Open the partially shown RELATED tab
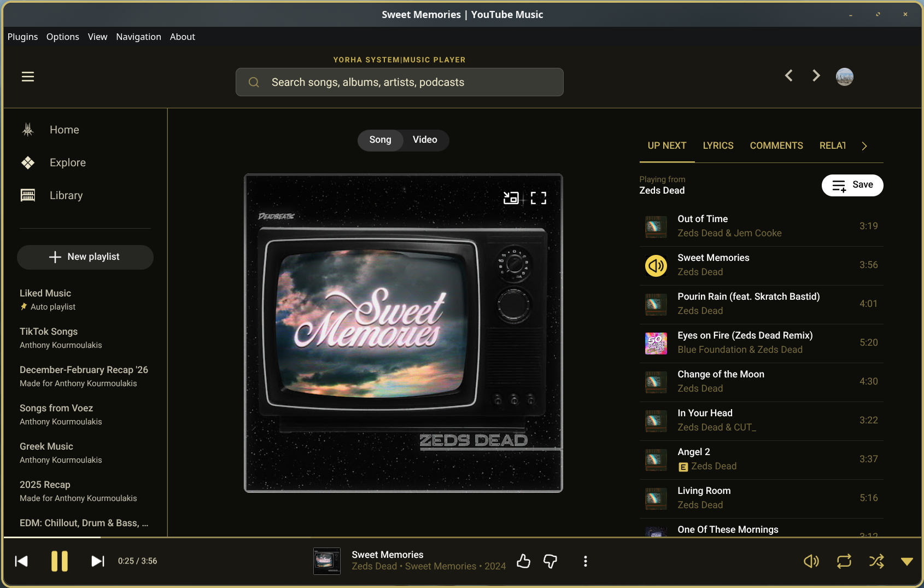The image size is (924, 588). pyautogui.click(x=832, y=146)
